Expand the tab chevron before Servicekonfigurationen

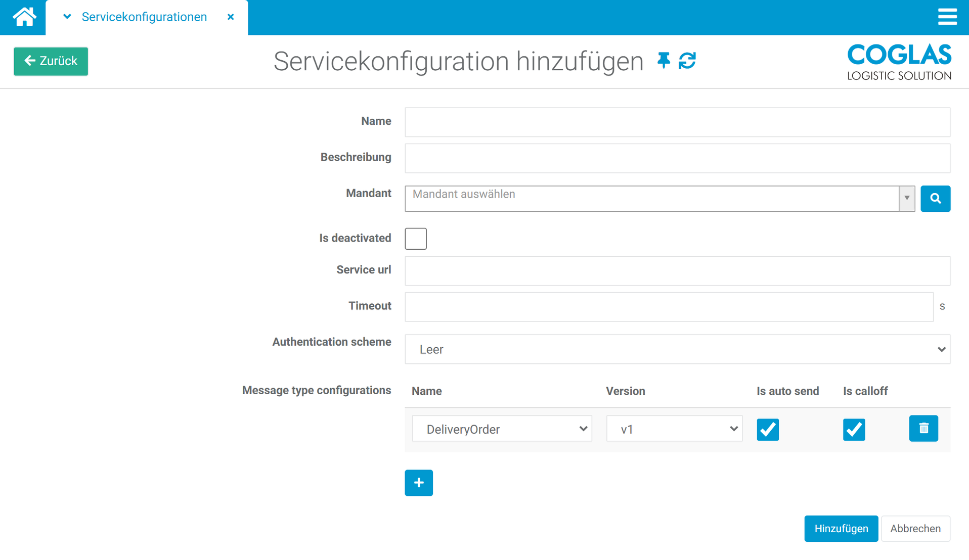67,17
